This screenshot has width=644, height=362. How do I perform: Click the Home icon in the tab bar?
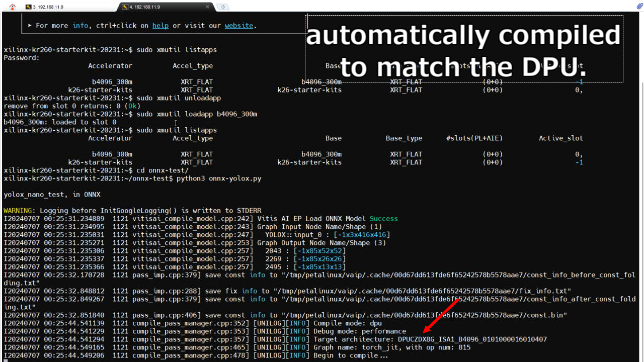coord(13,7)
